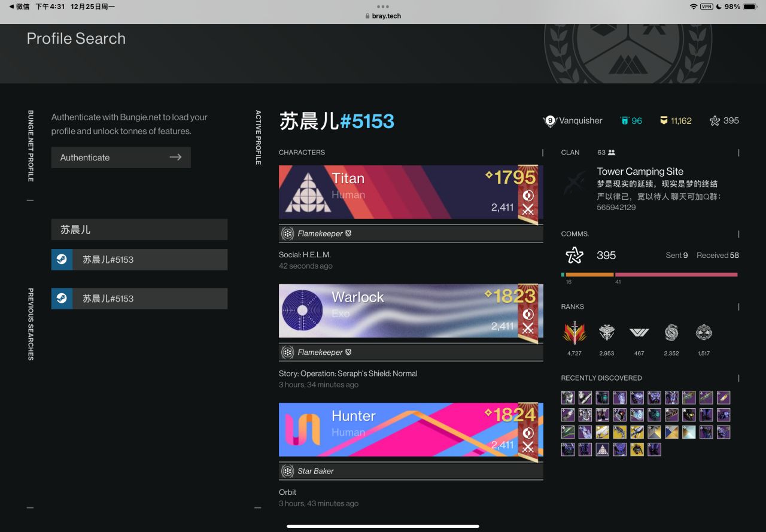
Task: Click the rank icon showing 2,352
Action: click(x=671, y=333)
